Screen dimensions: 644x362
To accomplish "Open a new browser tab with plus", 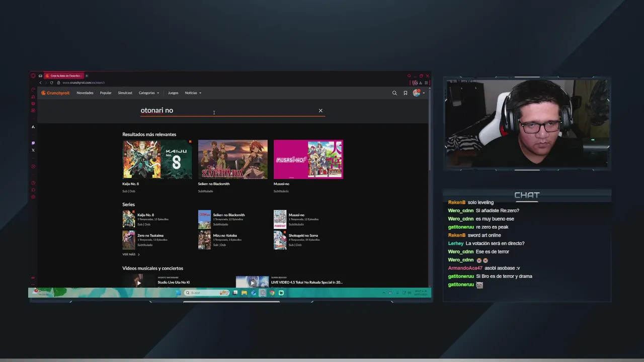I will pos(87,76).
